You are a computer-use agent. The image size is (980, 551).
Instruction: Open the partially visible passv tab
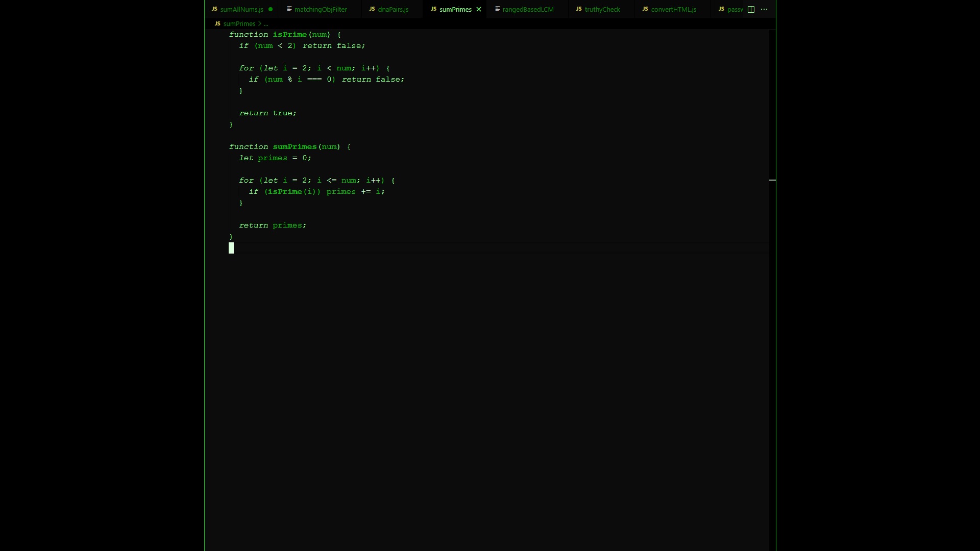coord(735,9)
